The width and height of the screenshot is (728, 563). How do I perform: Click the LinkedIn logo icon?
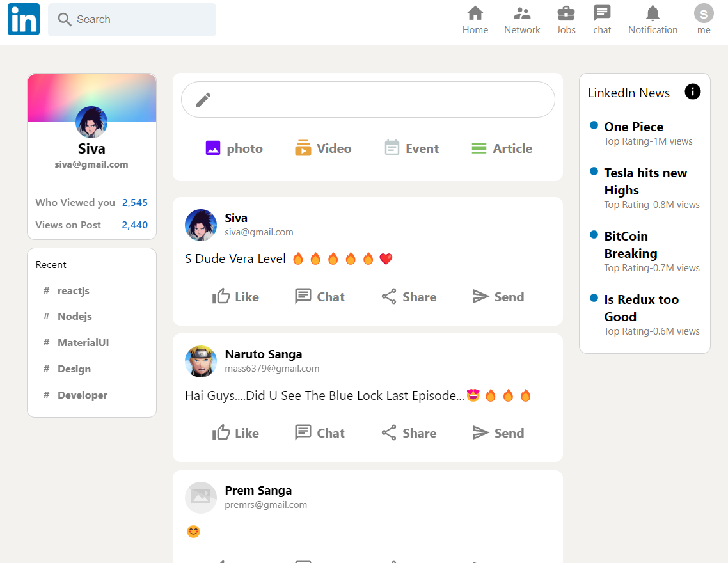pyautogui.click(x=24, y=19)
